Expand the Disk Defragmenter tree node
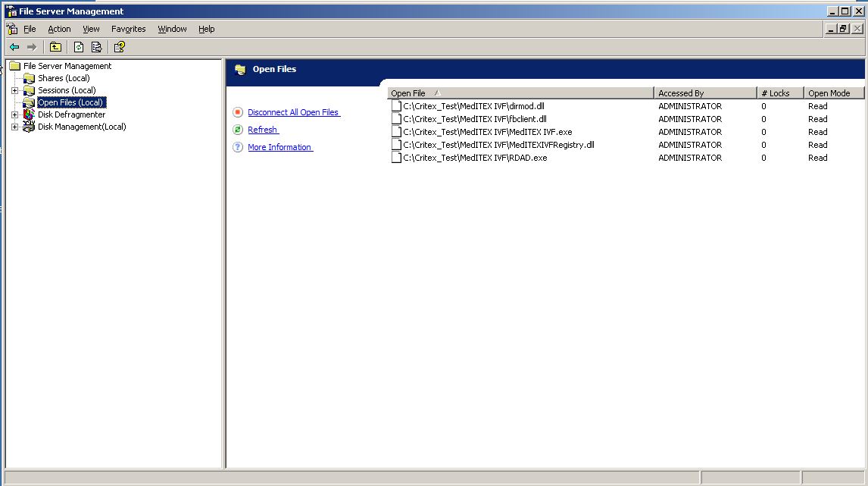The width and height of the screenshot is (868, 486). (15, 114)
